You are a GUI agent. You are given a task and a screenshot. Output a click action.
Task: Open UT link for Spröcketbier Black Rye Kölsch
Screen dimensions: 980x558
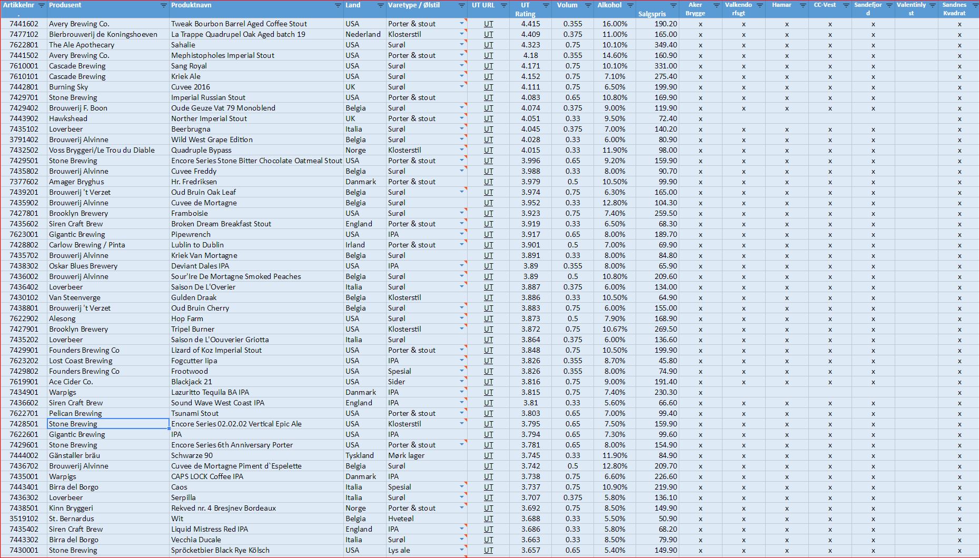(489, 550)
